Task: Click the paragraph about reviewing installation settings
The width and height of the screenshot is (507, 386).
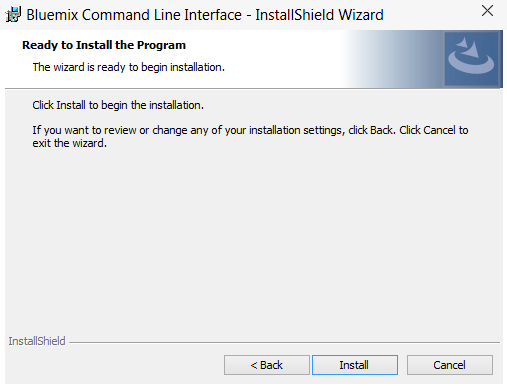Action: 250,136
